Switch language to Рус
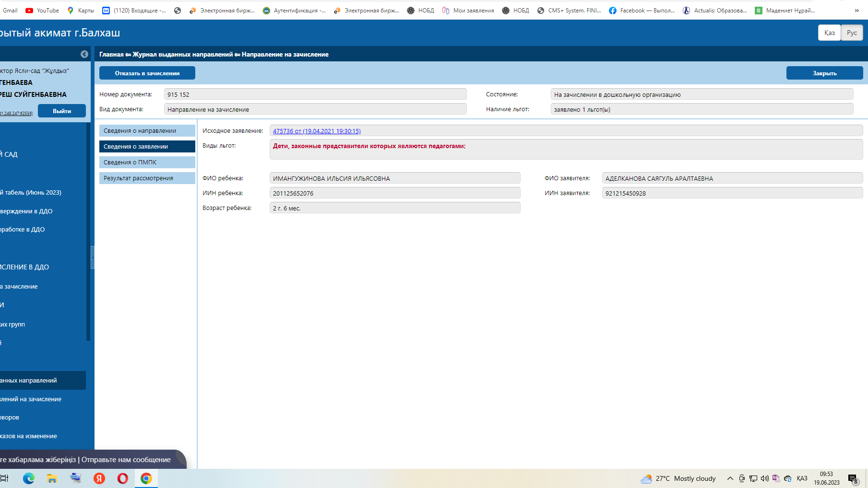The height and width of the screenshot is (488, 868). (x=852, y=33)
